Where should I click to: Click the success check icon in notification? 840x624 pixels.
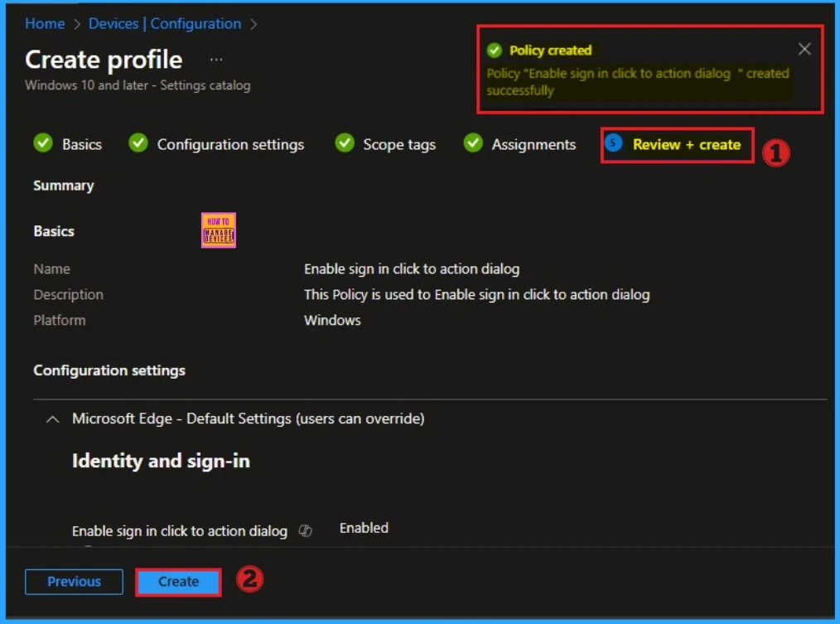[494, 51]
